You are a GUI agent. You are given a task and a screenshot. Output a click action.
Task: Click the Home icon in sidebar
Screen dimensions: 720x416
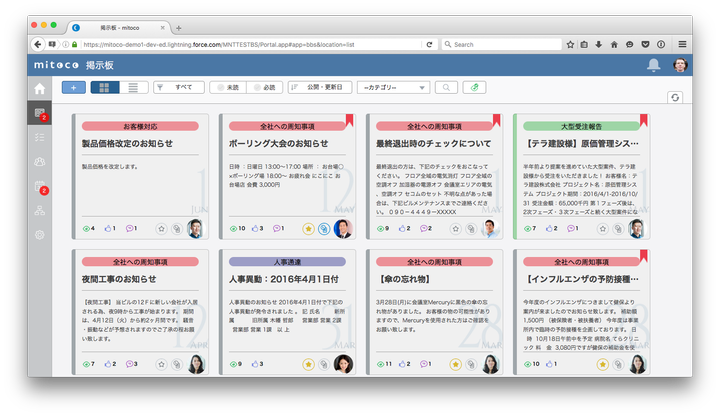click(x=40, y=89)
